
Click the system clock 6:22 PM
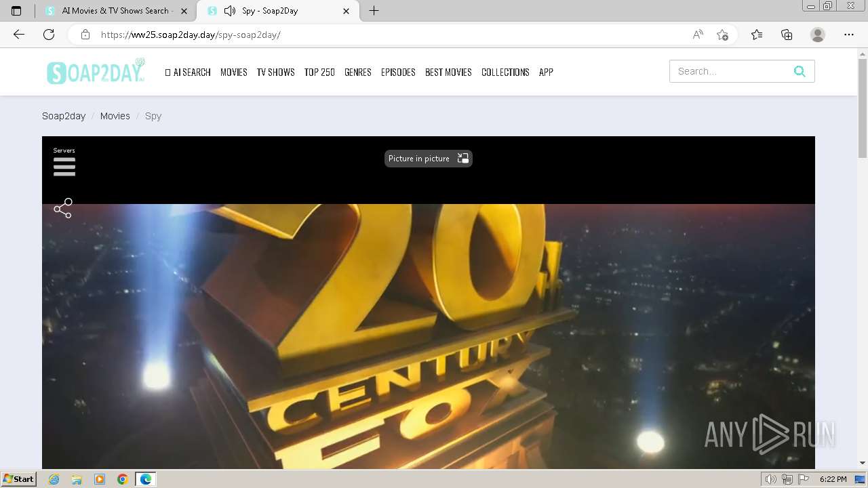(x=833, y=479)
